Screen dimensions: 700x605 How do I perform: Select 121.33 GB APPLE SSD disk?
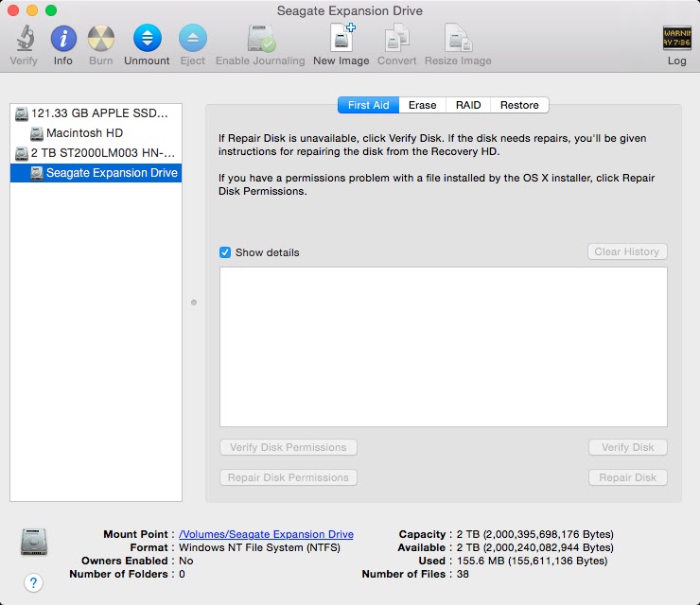[x=96, y=113]
